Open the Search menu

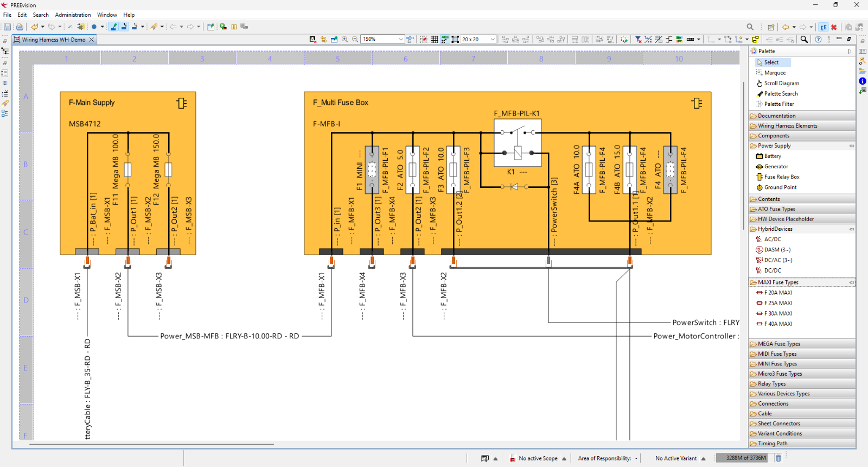(41, 15)
